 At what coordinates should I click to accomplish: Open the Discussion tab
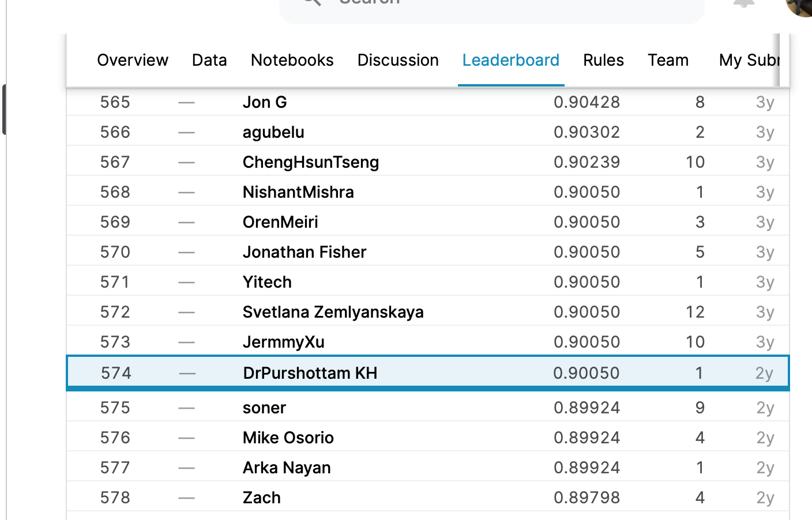coord(398,60)
